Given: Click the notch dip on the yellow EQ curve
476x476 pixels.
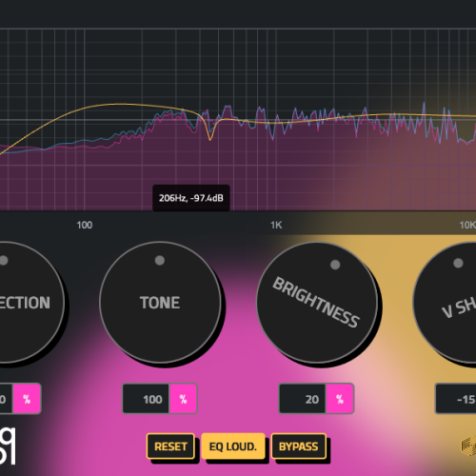Looking at the screenshot, I should 209,139.
